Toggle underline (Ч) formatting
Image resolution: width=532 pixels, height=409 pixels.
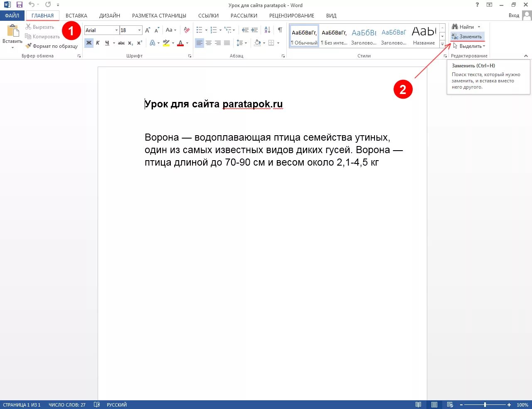pyautogui.click(x=107, y=43)
